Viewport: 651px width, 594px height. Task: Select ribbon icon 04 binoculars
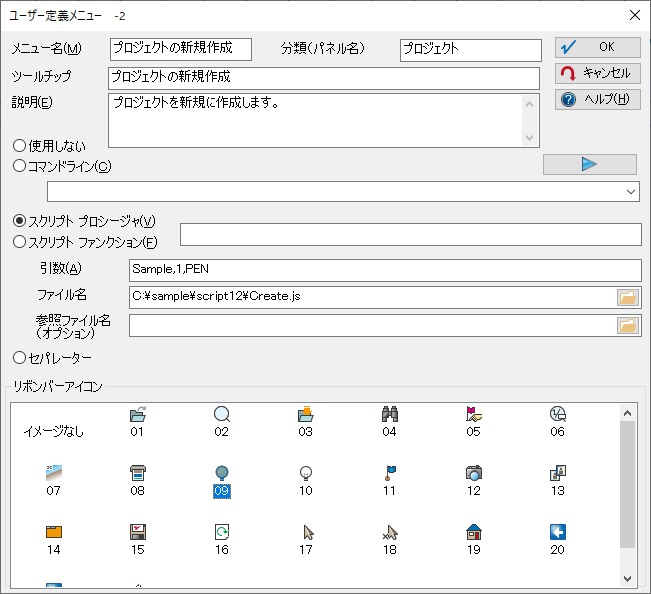[x=389, y=421]
